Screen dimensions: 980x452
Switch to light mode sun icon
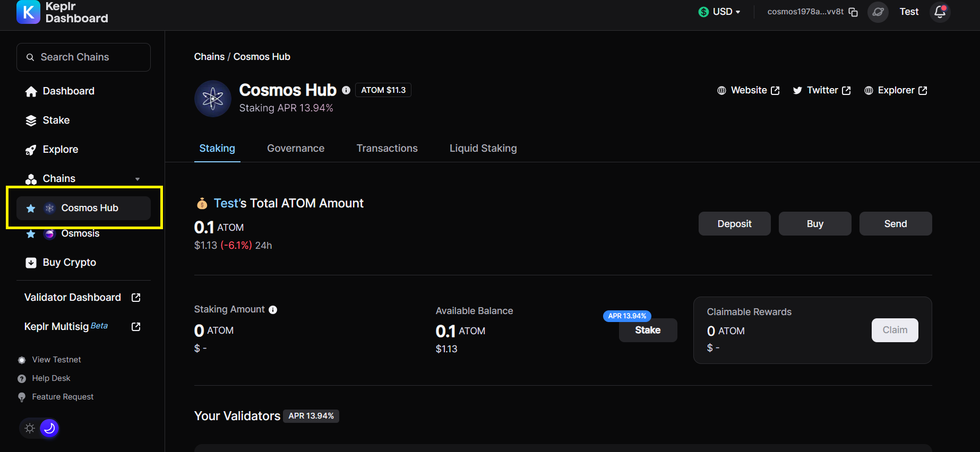[x=30, y=428]
